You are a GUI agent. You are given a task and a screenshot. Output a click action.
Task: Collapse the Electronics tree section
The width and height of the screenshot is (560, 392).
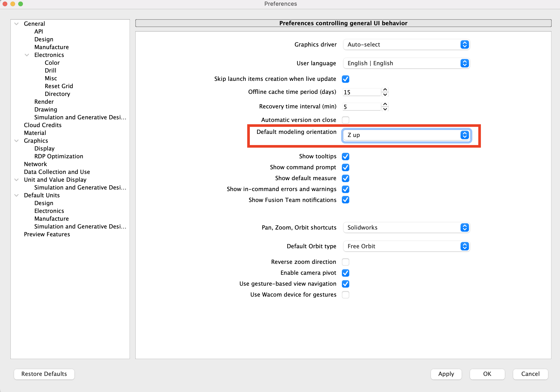[27, 55]
